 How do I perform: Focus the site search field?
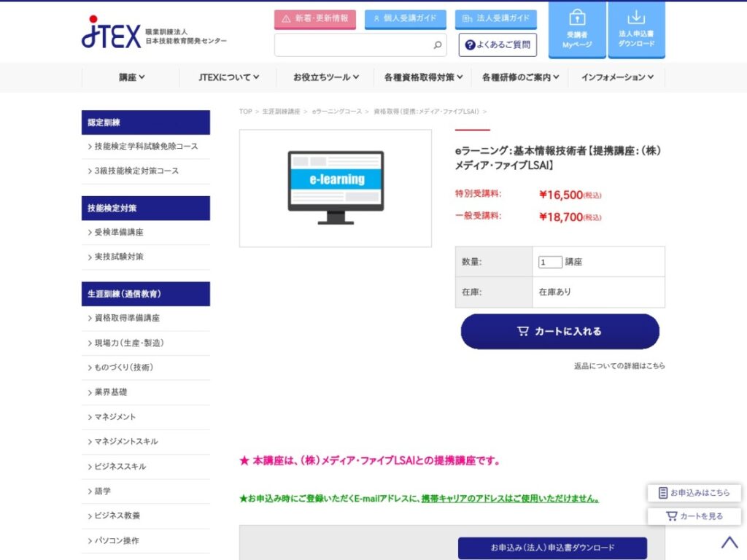(x=360, y=45)
